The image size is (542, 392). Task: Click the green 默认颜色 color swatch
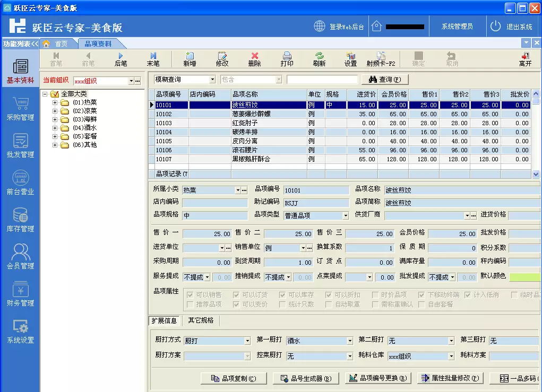[524, 277]
